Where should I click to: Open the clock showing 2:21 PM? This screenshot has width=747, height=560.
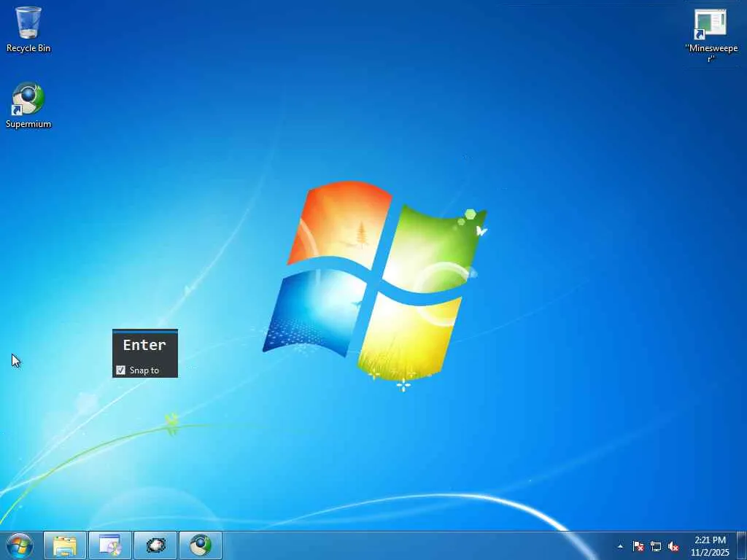710,546
